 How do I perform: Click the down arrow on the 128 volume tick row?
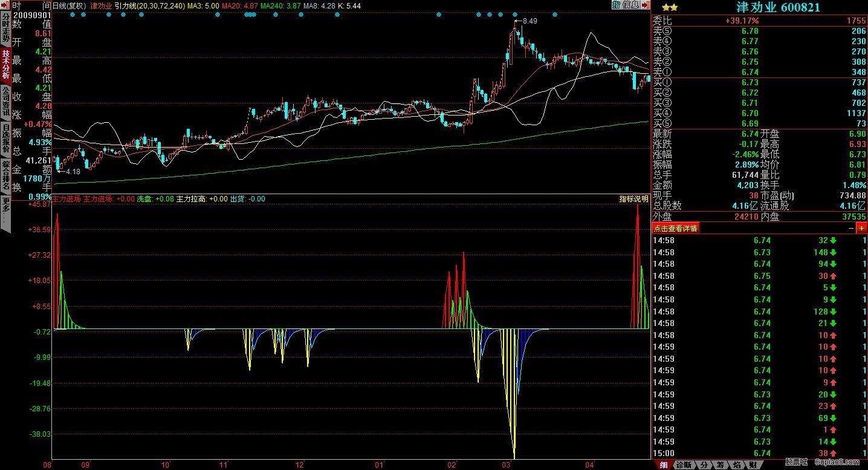coord(833,312)
